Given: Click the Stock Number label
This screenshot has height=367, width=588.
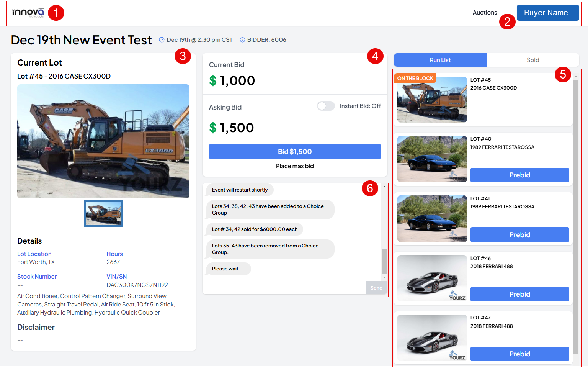Looking at the screenshot, I should pos(37,277).
